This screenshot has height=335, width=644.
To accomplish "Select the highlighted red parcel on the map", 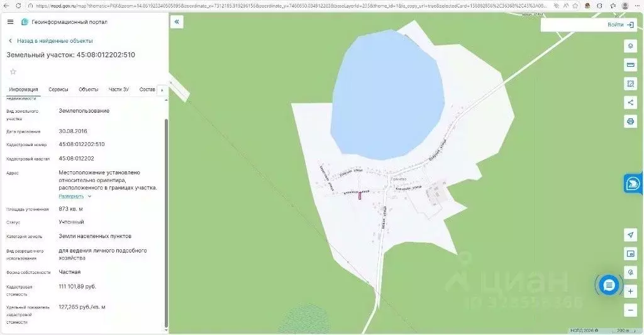I will pos(360,196).
